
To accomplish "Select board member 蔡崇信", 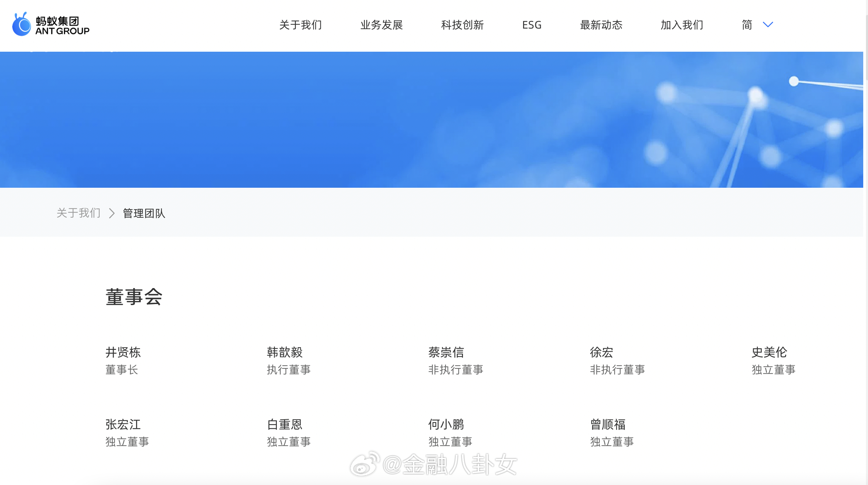I will click(x=446, y=352).
